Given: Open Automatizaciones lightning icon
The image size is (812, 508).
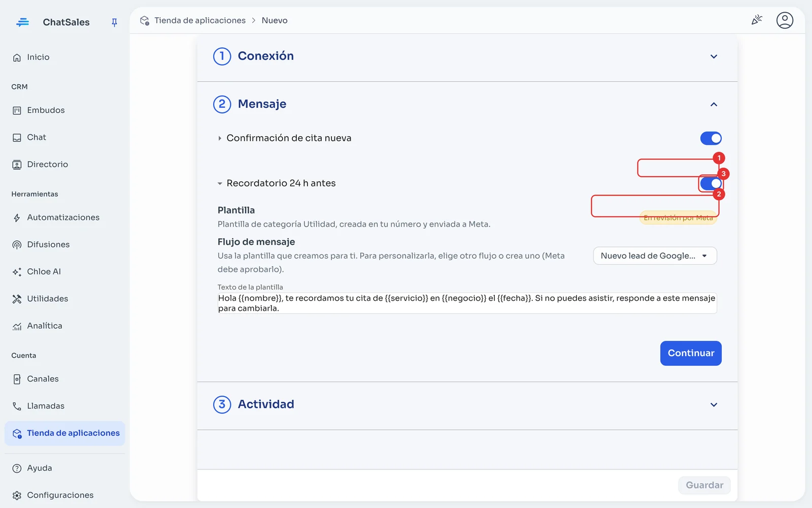Looking at the screenshot, I should pos(17,217).
